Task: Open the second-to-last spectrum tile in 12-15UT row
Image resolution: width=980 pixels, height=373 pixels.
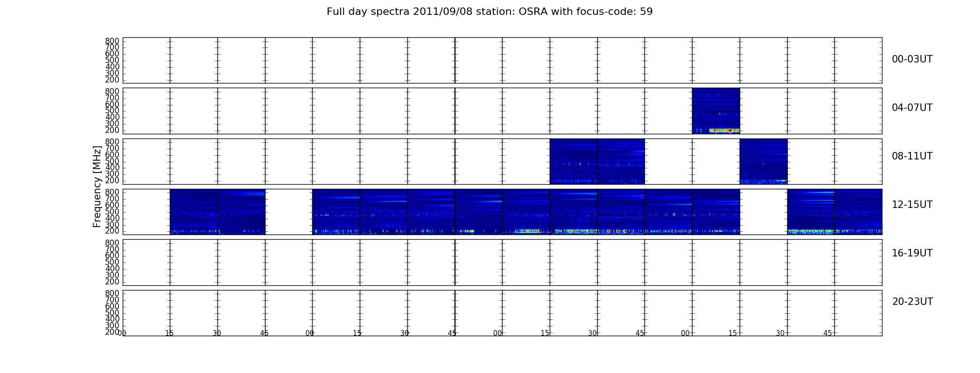Action: click(x=811, y=212)
